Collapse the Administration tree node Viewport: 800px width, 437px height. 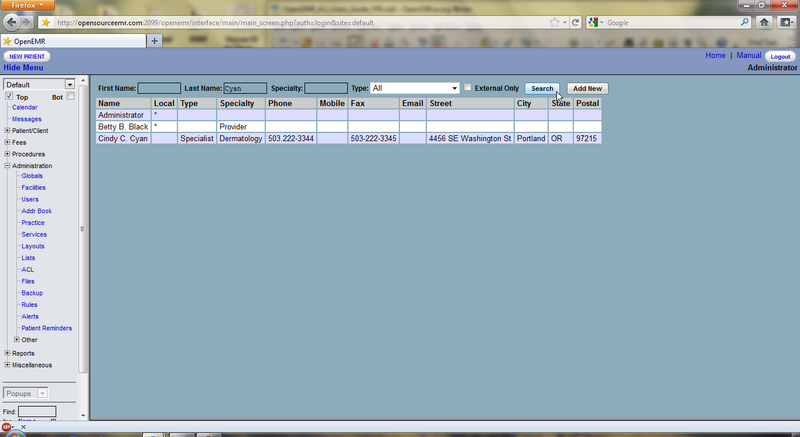pos(7,166)
